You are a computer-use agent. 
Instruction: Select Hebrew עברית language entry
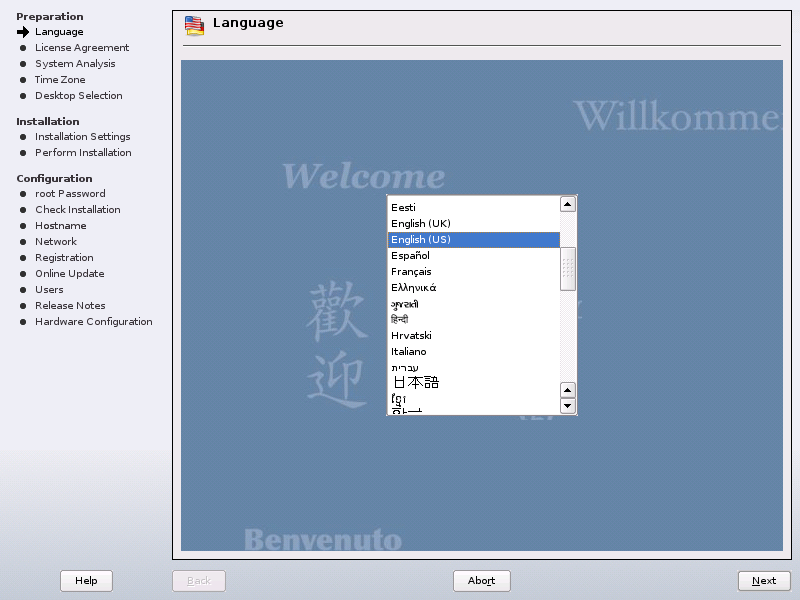[x=473, y=367]
